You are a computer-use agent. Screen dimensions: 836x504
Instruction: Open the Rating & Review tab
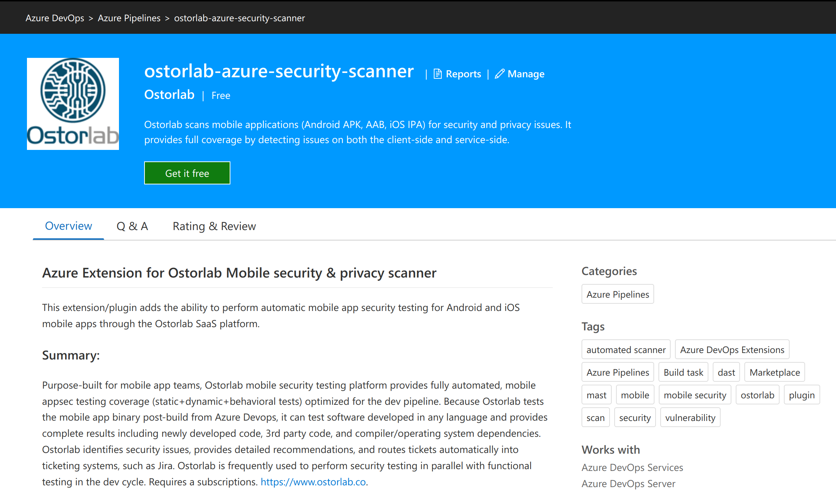214,226
